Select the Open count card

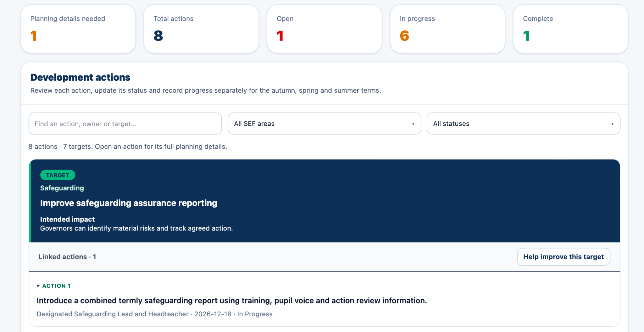click(x=324, y=29)
